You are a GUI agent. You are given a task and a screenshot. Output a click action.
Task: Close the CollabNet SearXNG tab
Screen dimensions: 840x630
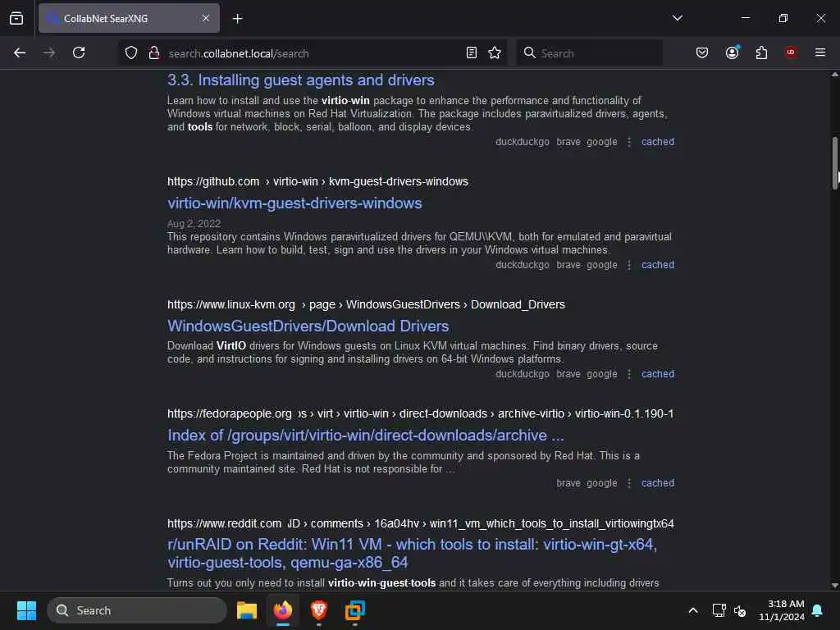206,18
